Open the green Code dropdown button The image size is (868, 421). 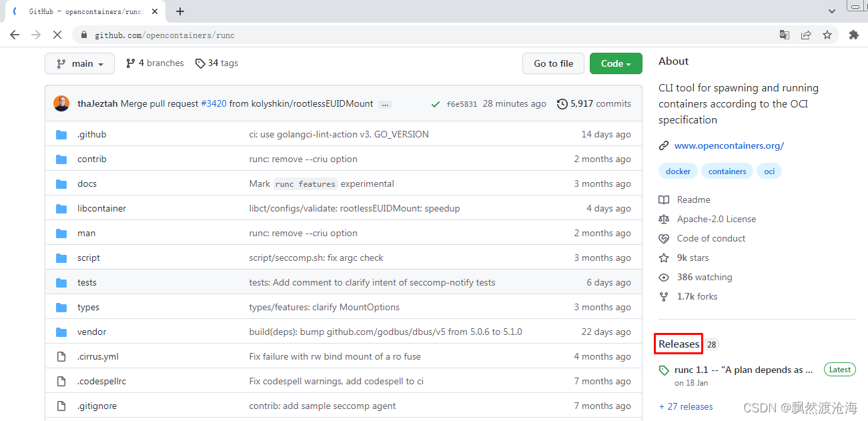pos(616,63)
